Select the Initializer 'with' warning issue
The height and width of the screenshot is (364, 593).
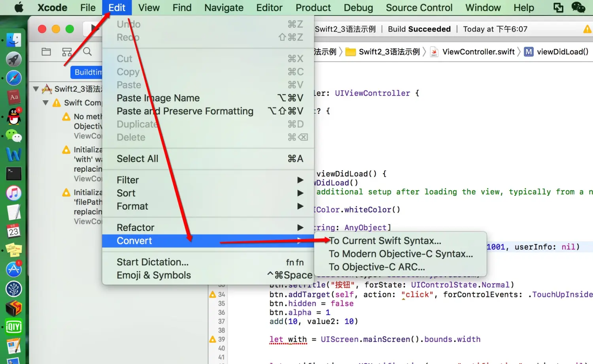pyautogui.click(x=82, y=164)
